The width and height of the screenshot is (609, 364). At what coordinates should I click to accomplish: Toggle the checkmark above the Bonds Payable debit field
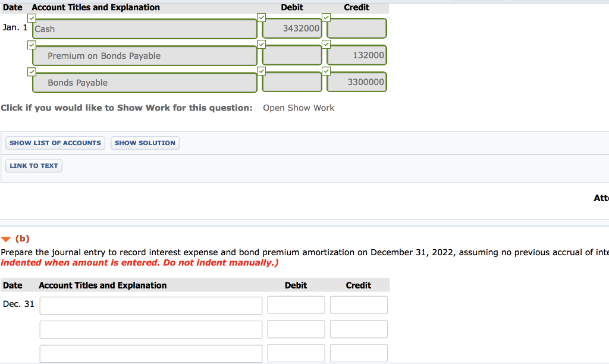pyautogui.click(x=261, y=71)
